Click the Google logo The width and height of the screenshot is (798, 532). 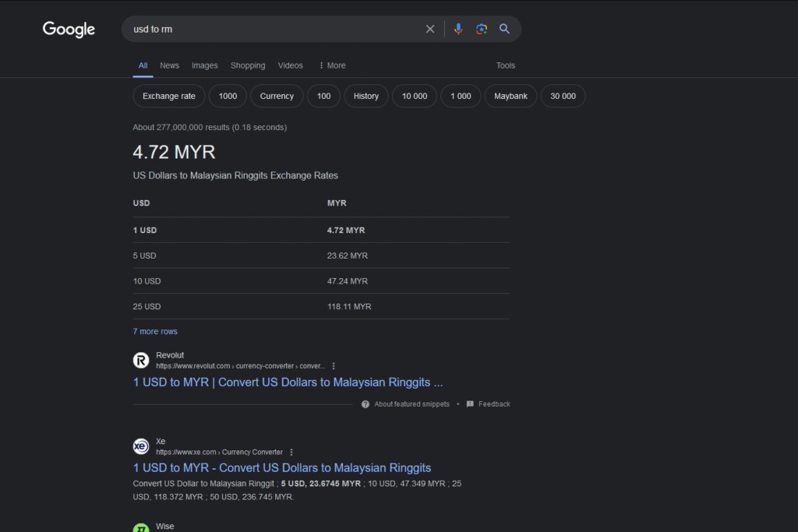(69, 30)
